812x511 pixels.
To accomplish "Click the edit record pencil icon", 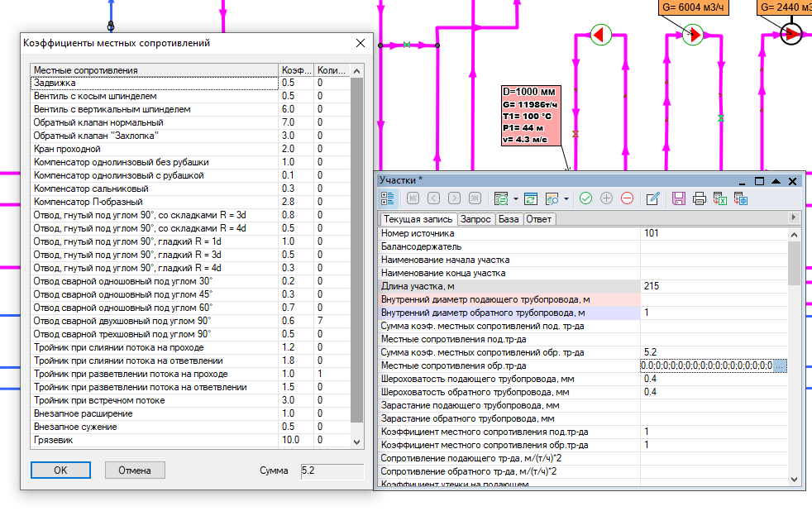I will click(x=652, y=198).
